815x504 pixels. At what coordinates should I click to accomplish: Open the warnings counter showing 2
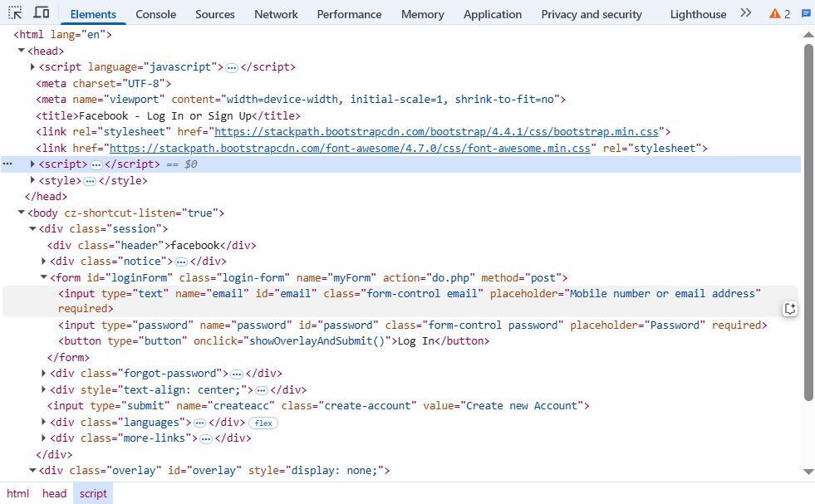click(780, 14)
